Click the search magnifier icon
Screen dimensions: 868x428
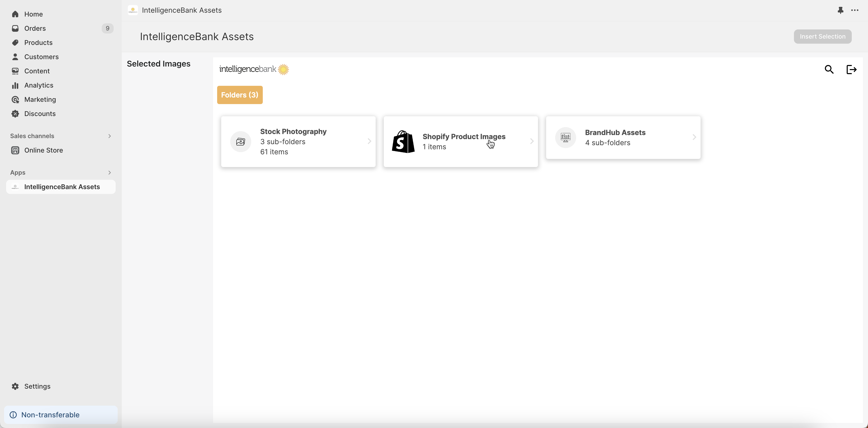(829, 70)
